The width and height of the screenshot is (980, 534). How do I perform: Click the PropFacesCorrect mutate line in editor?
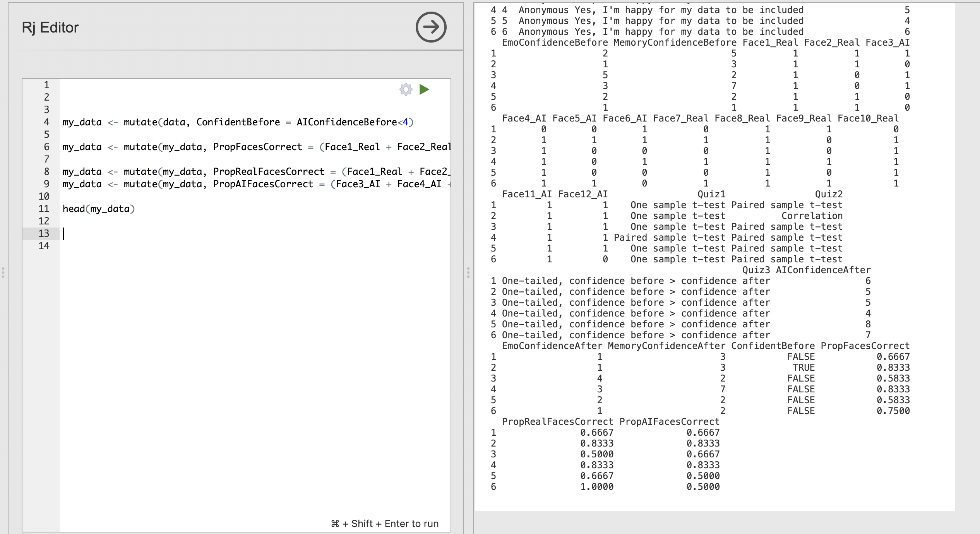256,147
